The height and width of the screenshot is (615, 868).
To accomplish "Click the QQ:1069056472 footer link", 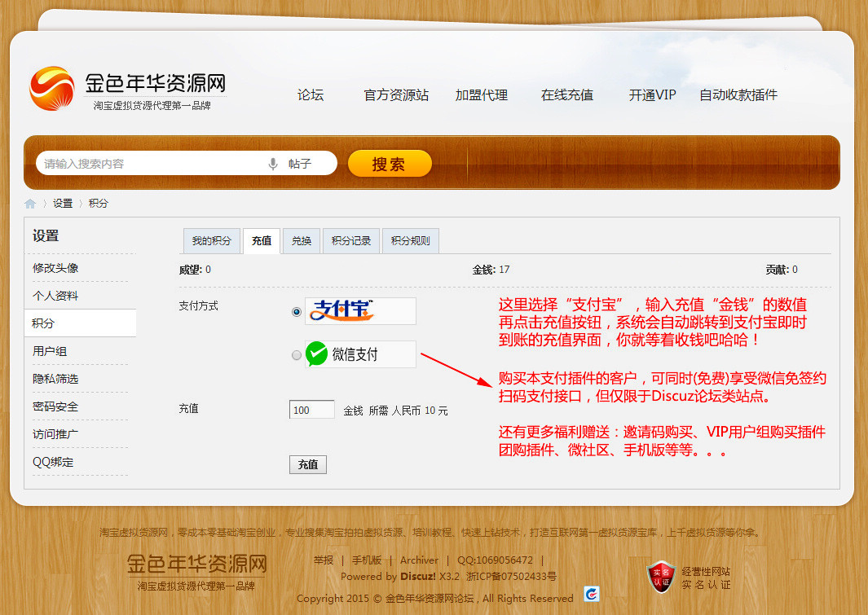I will (x=495, y=560).
